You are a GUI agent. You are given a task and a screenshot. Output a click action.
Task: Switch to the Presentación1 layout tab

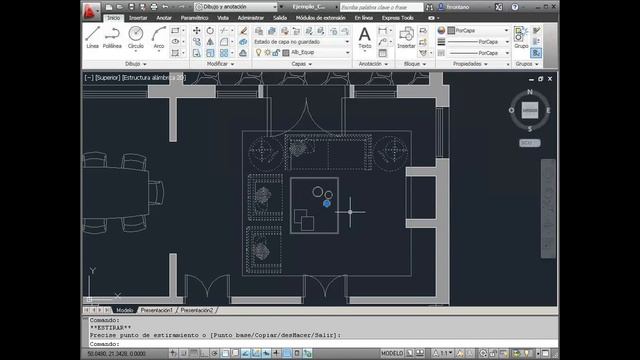click(156, 310)
